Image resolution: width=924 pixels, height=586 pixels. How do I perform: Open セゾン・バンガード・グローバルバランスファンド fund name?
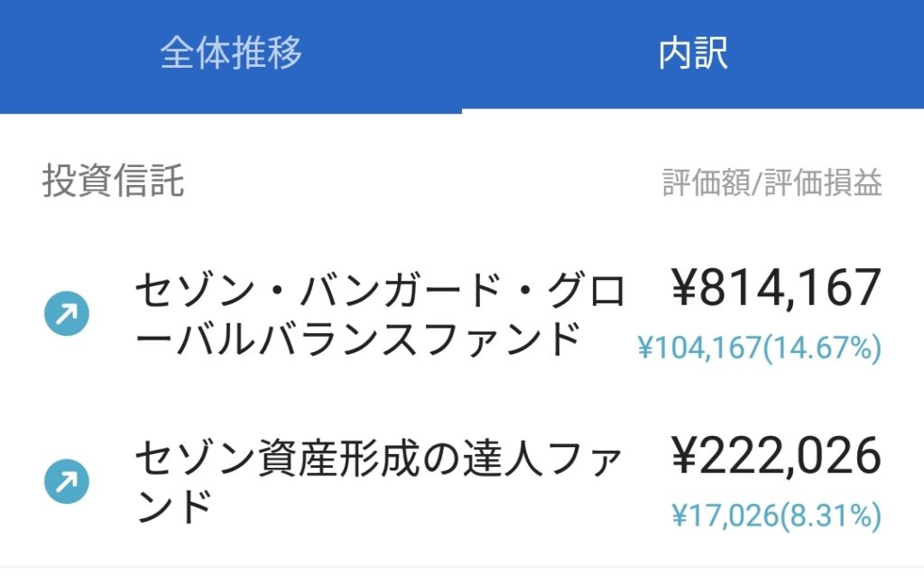tap(380, 315)
